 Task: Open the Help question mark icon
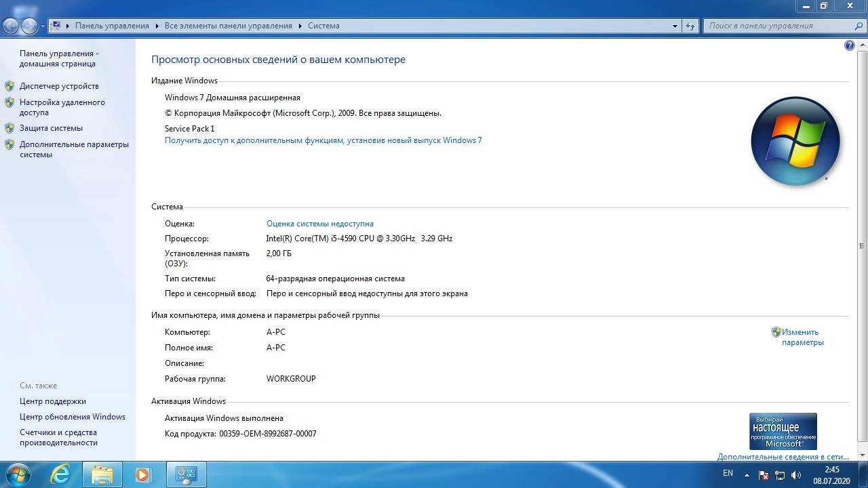850,45
